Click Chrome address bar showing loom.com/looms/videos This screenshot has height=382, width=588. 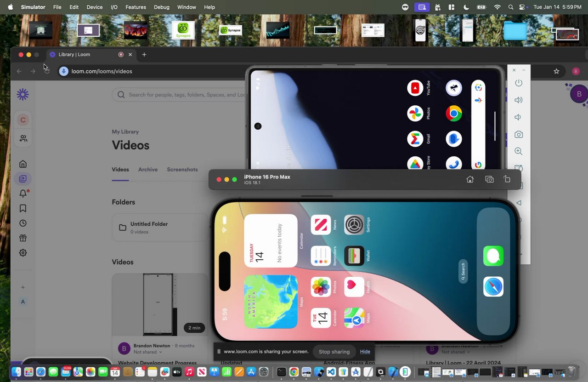coord(102,71)
